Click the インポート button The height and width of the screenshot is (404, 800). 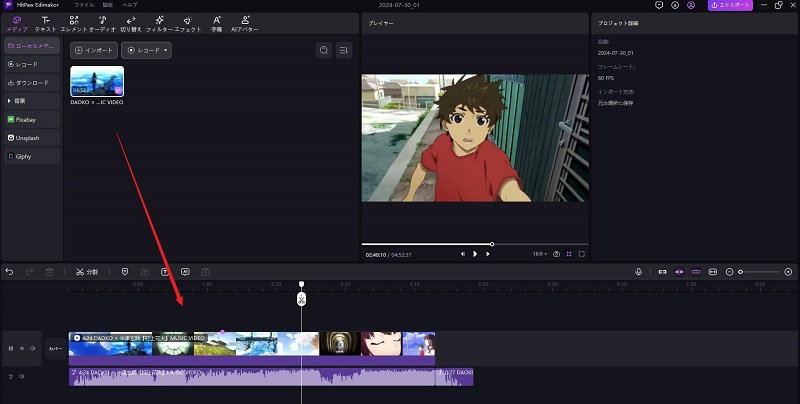point(94,50)
